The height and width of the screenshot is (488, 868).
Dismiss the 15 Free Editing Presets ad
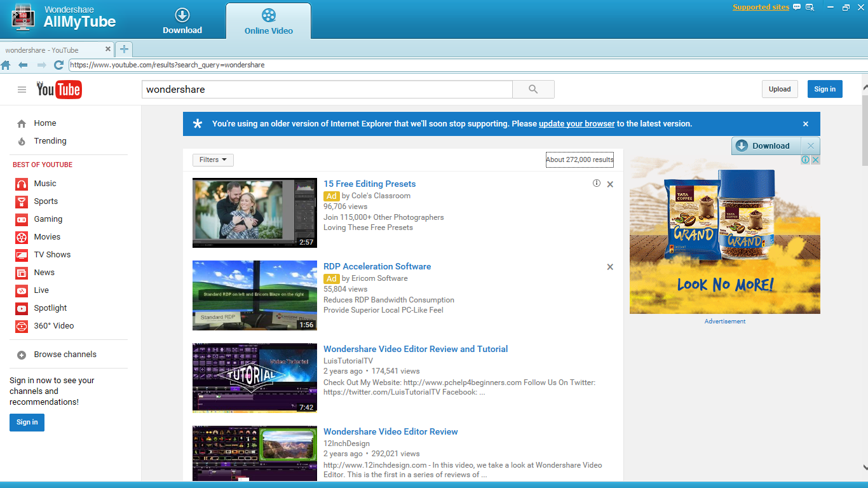[610, 184]
